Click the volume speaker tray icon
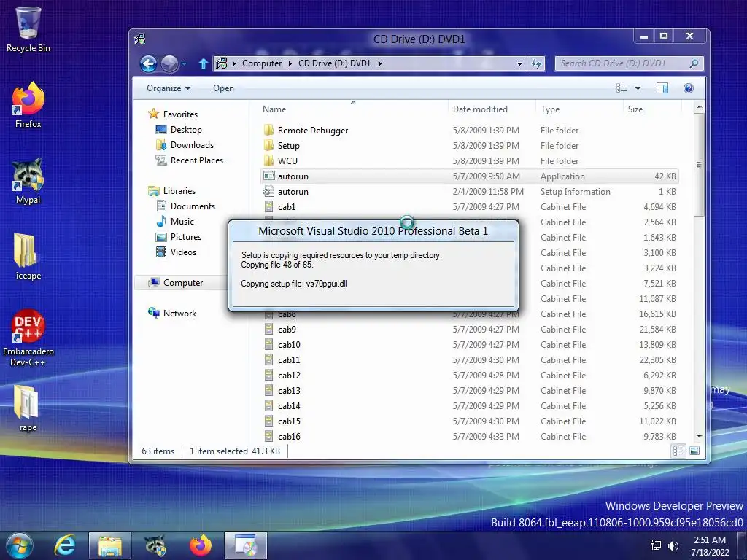The image size is (747, 560). coord(673,545)
